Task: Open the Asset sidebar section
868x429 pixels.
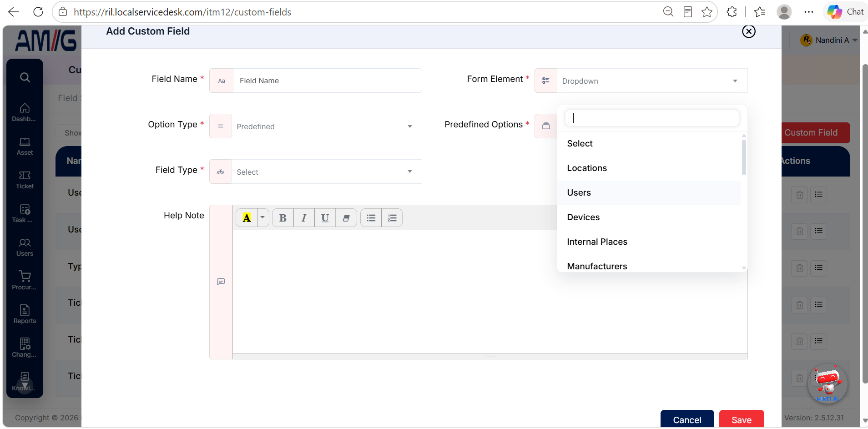Action: [25, 146]
